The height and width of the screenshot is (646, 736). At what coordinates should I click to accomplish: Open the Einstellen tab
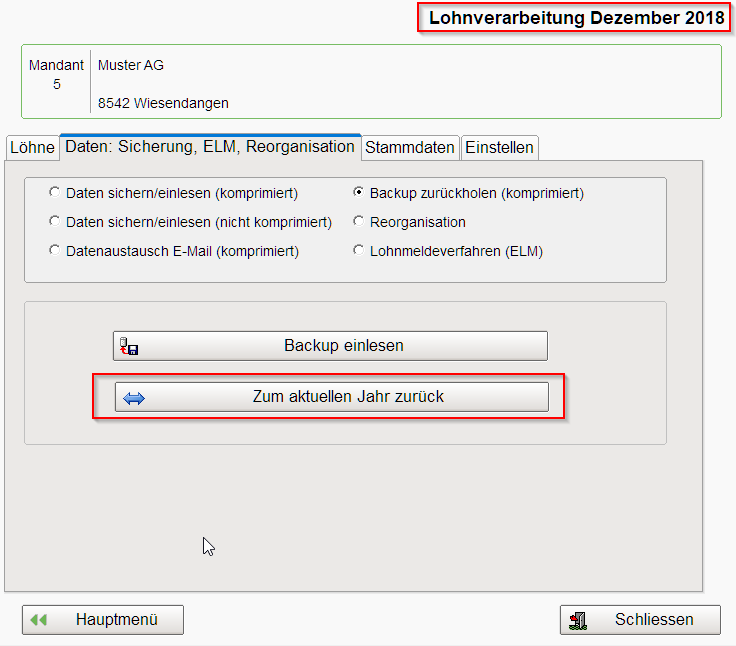499,148
